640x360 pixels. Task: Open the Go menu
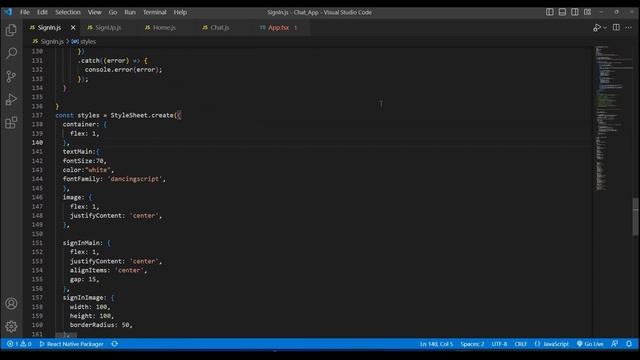[113, 12]
